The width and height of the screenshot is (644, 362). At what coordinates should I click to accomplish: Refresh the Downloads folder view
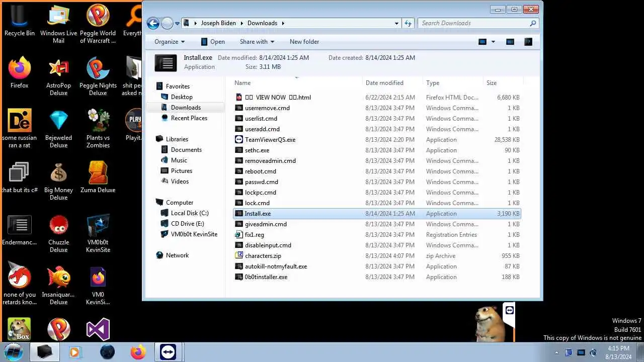(408, 23)
